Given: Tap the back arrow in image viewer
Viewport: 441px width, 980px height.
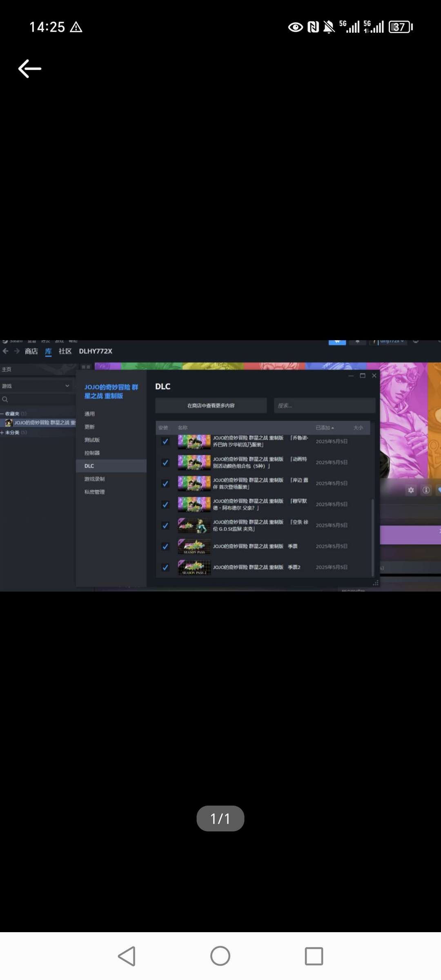Looking at the screenshot, I should [x=30, y=69].
